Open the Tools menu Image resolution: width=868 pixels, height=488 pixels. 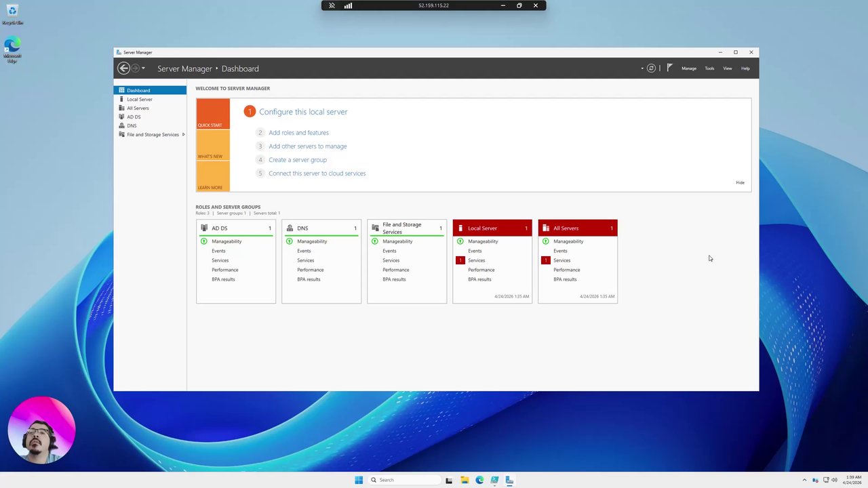(x=709, y=68)
